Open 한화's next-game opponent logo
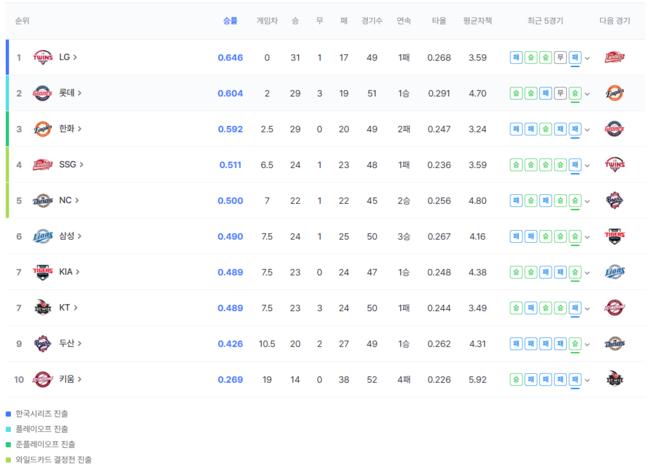Viewport: 650px width, 469px height. (614, 129)
